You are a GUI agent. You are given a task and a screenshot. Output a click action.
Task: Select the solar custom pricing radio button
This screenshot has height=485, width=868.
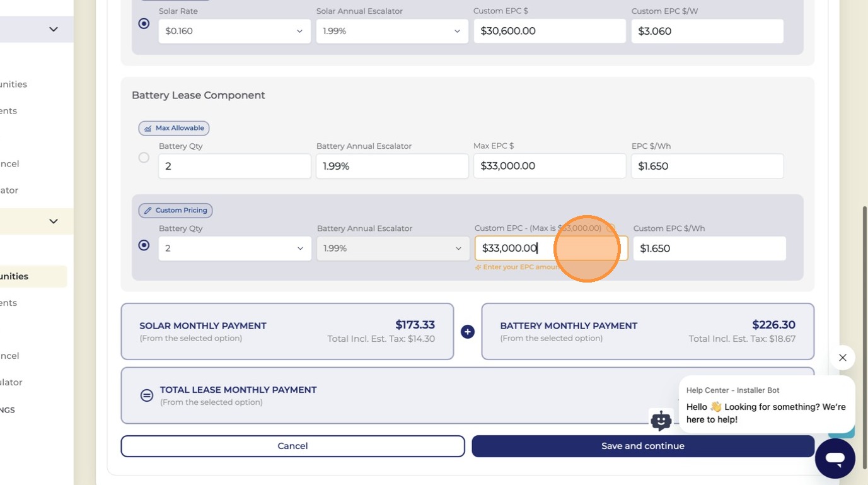coord(144,23)
